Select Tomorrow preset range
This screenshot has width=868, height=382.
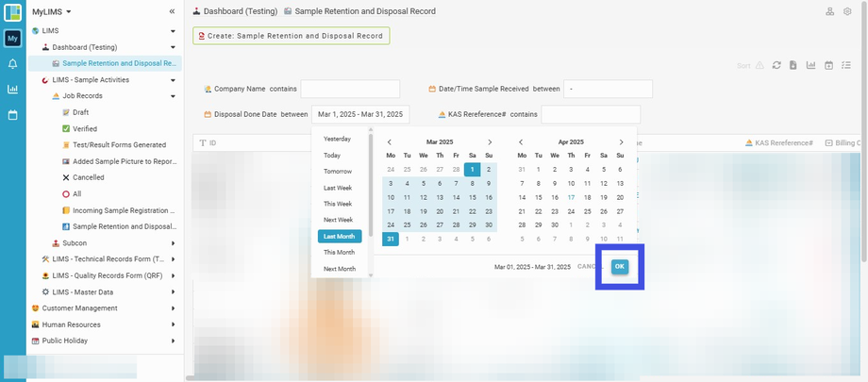click(340, 172)
